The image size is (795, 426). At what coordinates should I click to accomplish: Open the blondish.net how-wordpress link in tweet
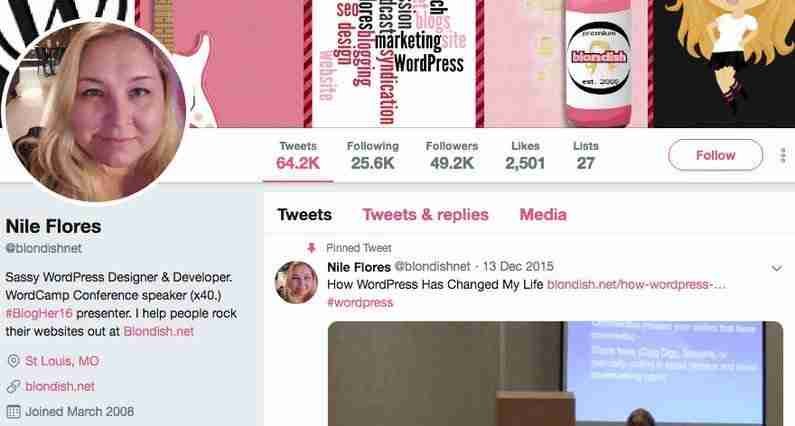pos(637,285)
